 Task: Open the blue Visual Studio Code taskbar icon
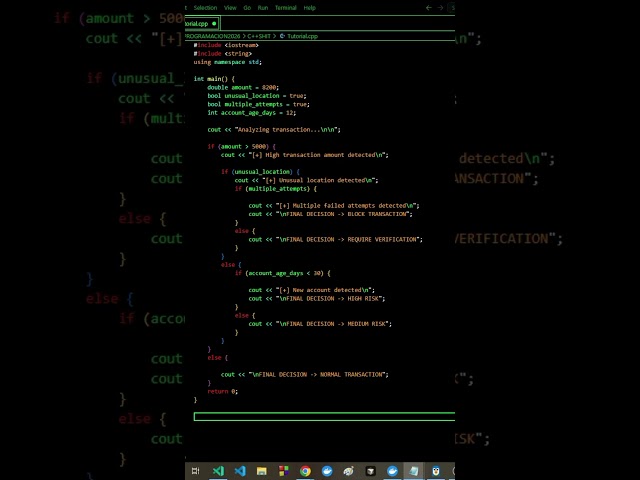[x=240, y=471]
